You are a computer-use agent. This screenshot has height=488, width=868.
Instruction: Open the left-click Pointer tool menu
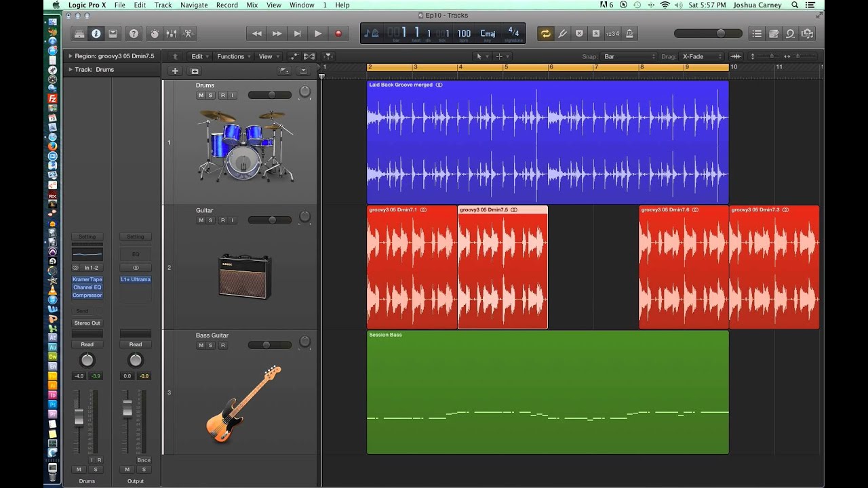tap(481, 56)
